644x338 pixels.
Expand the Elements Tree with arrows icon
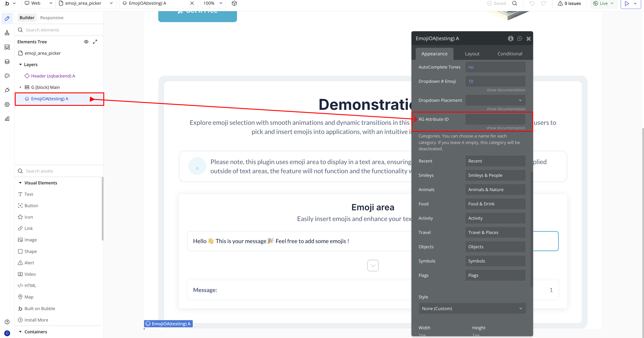[x=95, y=42]
